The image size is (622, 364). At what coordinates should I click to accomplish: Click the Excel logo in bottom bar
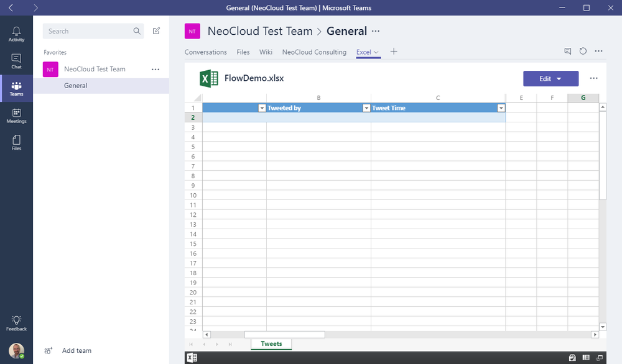[x=192, y=358]
